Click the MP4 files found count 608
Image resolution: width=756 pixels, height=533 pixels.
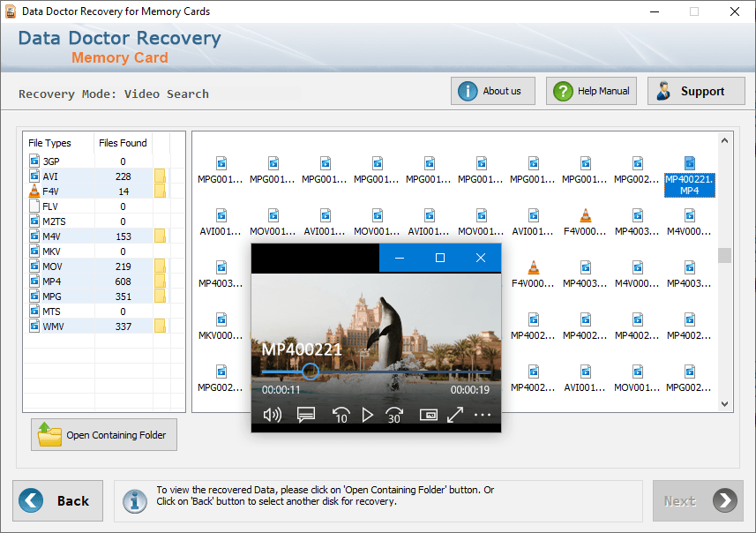point(123,281)
